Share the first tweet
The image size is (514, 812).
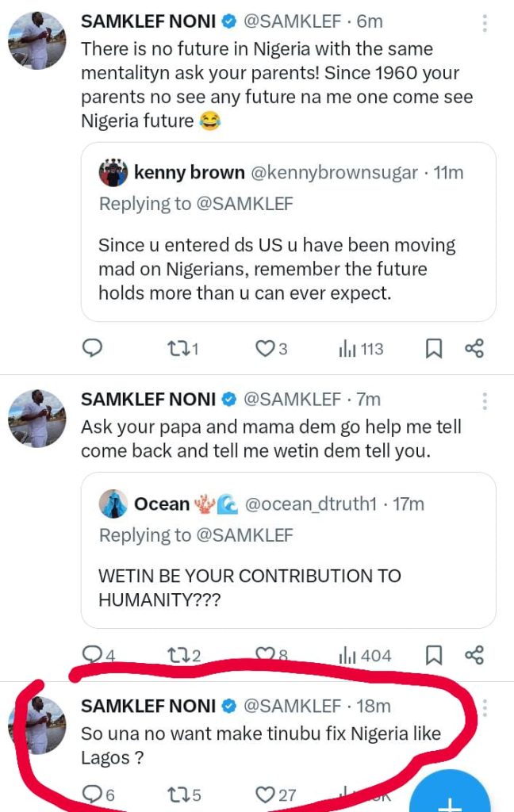pos(474,348)
